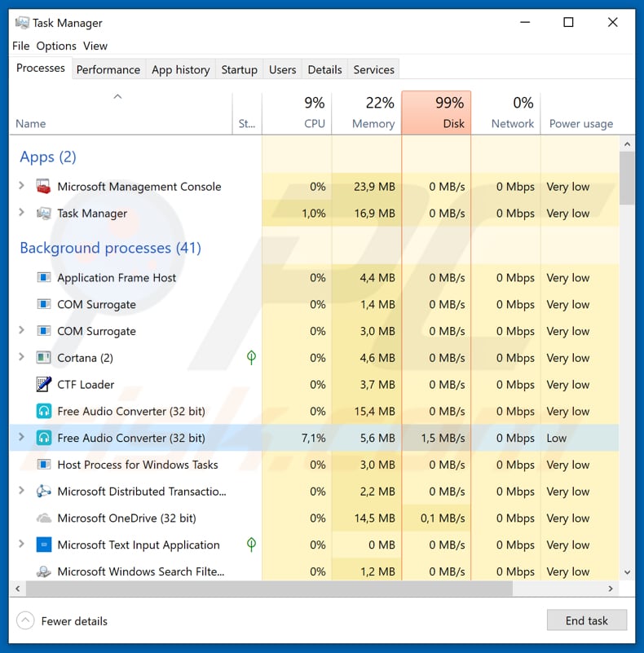
Task: Expand Microsoft Distributed Transaction row
Action: (21, 490)
